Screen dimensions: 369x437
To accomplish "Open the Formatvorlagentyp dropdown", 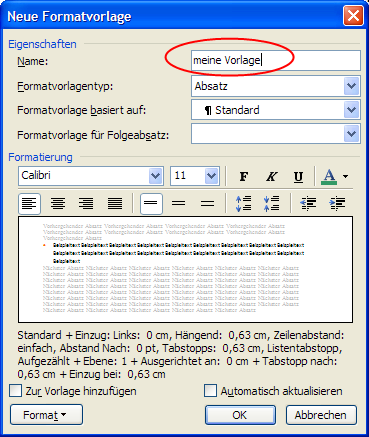I will (276, 86).
